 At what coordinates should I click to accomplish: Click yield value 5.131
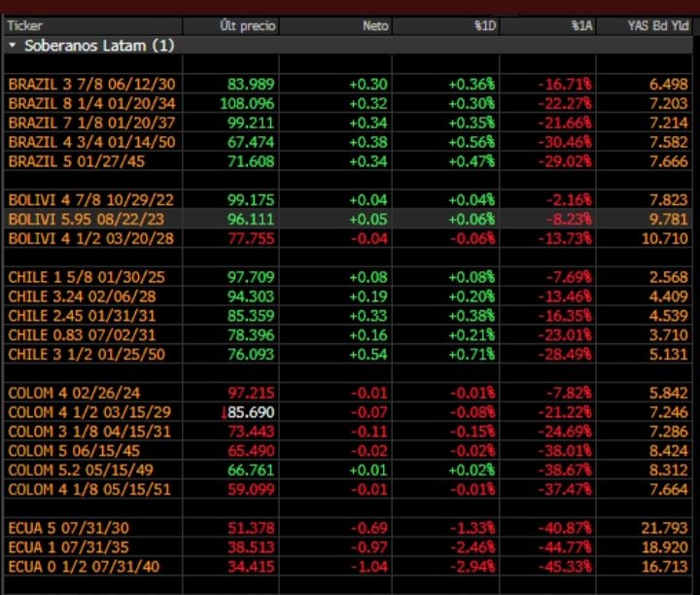point(668,355)
